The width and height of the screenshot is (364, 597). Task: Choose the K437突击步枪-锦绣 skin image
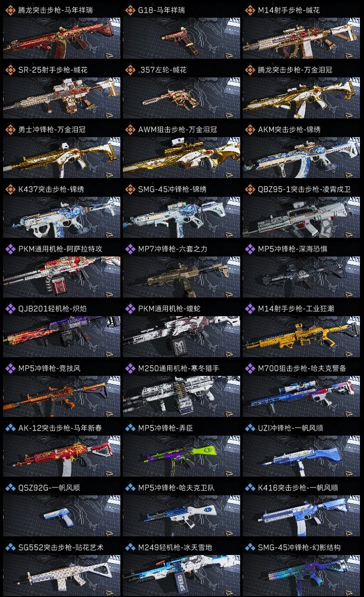(x=62, y=218)
